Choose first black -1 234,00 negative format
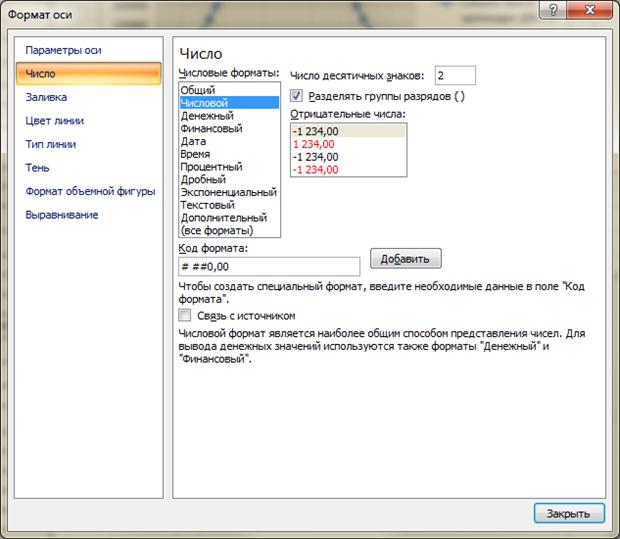 coord(348,131)
